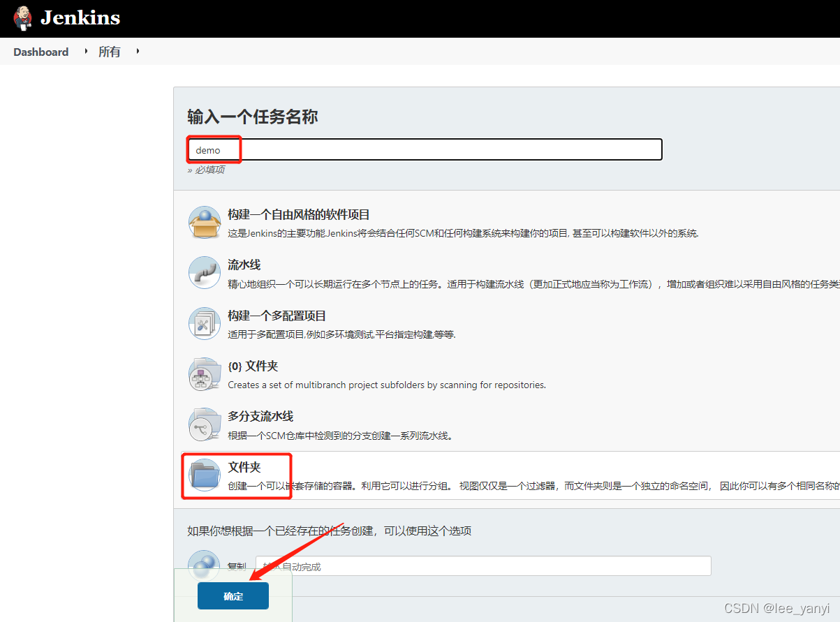
Task: Select the blue 文件夹 folder icon
Action: point(205,475)
